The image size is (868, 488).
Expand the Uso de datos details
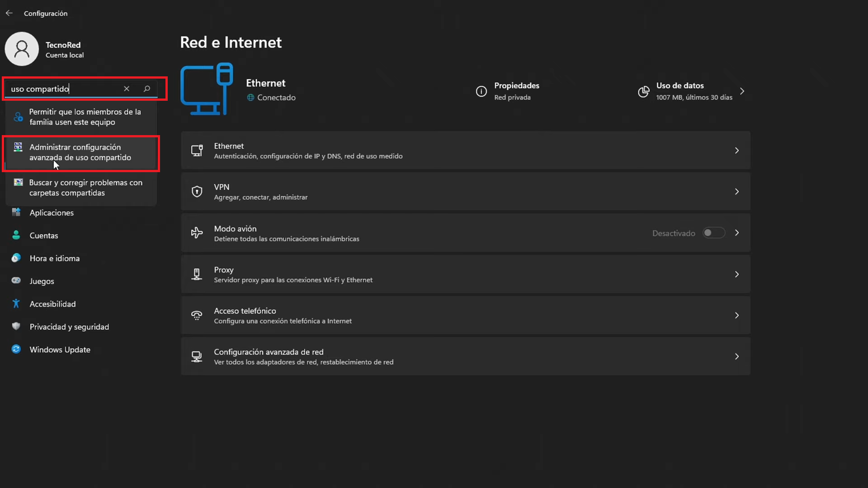[743, 91]
